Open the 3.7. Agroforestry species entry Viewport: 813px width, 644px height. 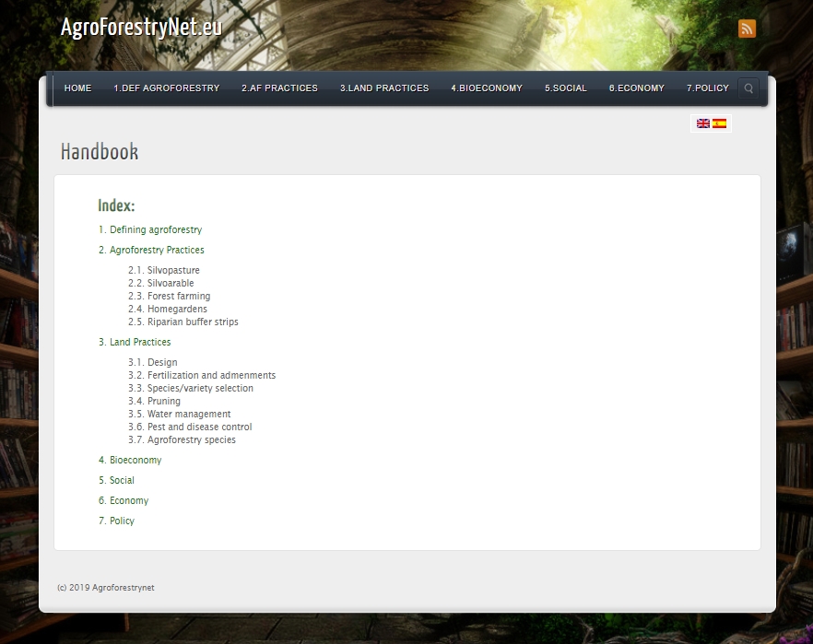[182, 439]
